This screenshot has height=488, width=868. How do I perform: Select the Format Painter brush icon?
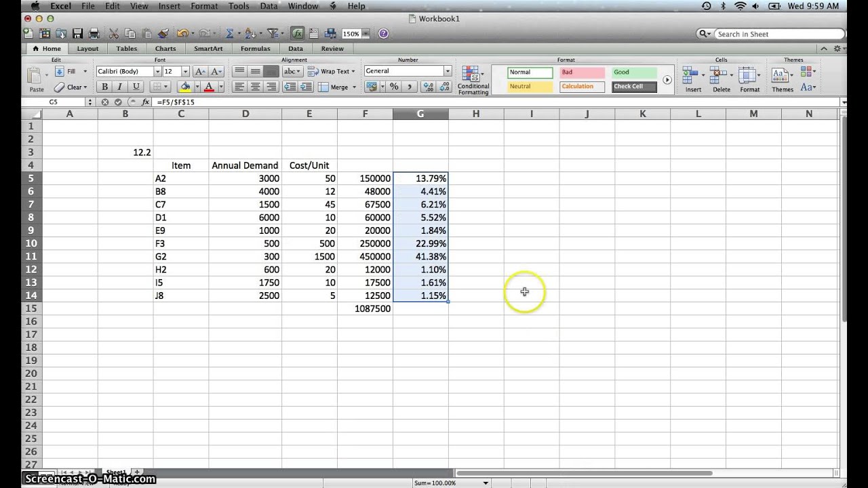pos(163,33)
